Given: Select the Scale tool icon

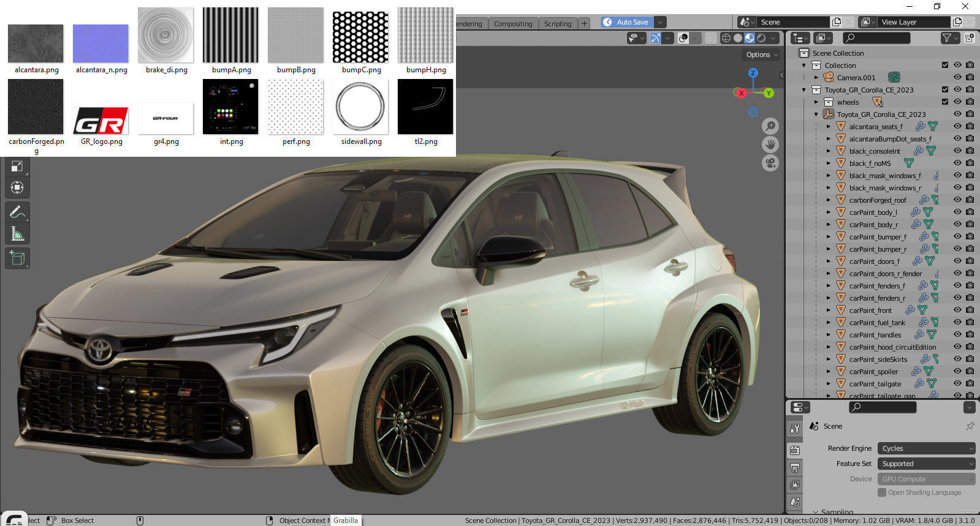Looking at the screenshot, I should [x=17, y=166].
